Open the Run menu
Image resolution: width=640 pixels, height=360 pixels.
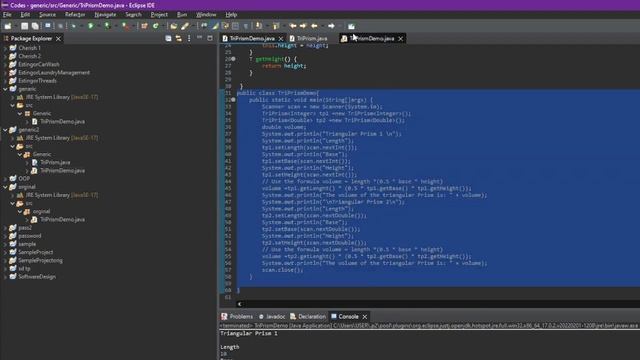pos(182,15)
